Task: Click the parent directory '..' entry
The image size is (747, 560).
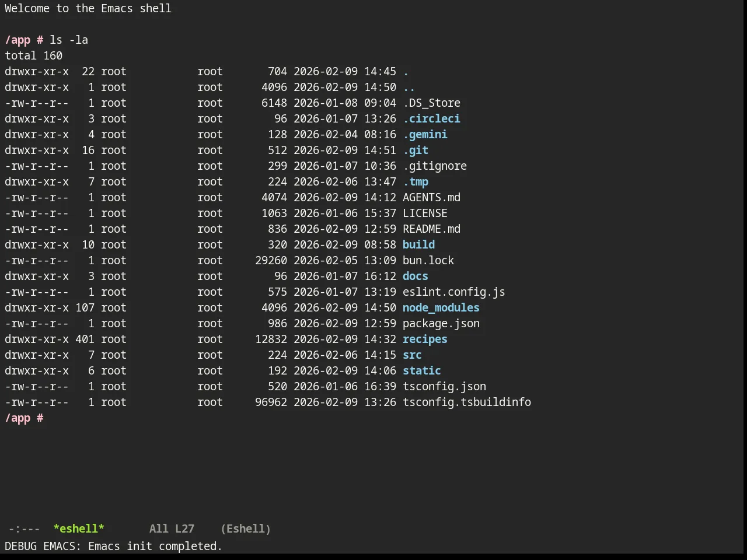Action: 409,87
